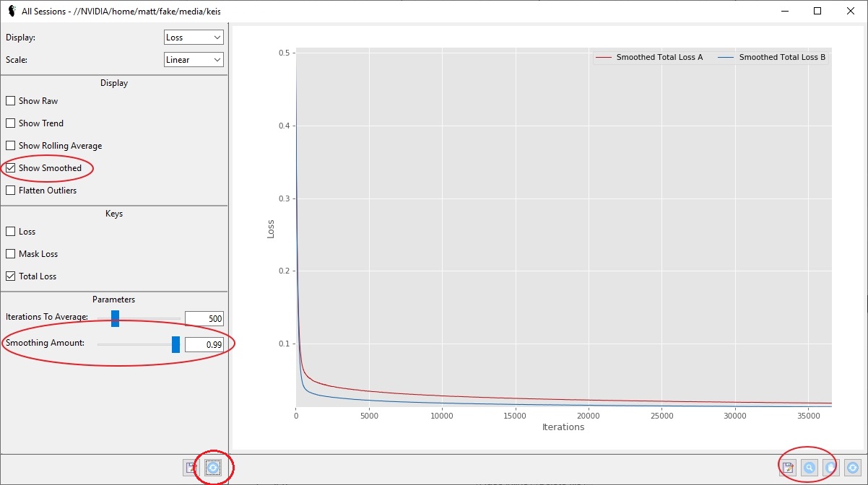
Task: Click the save session data icon in left panel
Action: tap(191, 468)
